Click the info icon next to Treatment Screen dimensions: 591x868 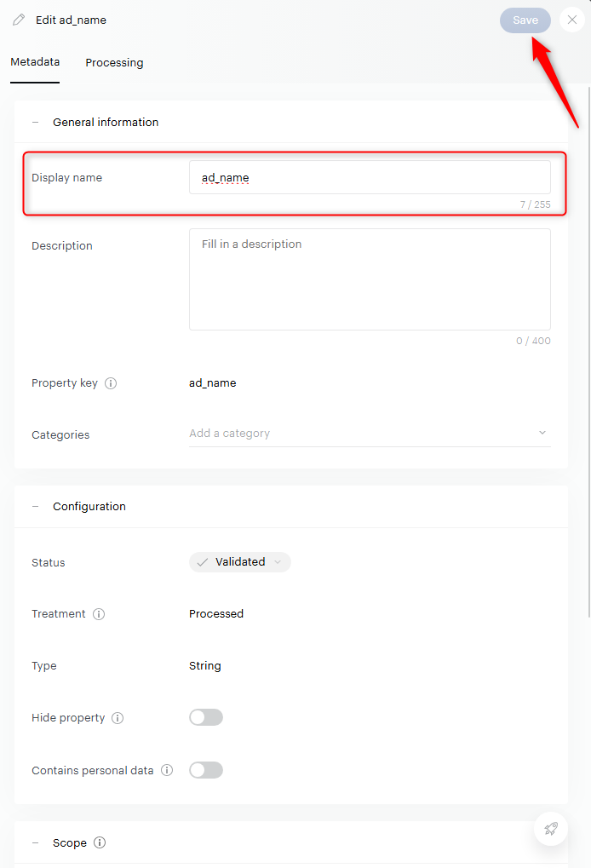[x=99, y=614]
